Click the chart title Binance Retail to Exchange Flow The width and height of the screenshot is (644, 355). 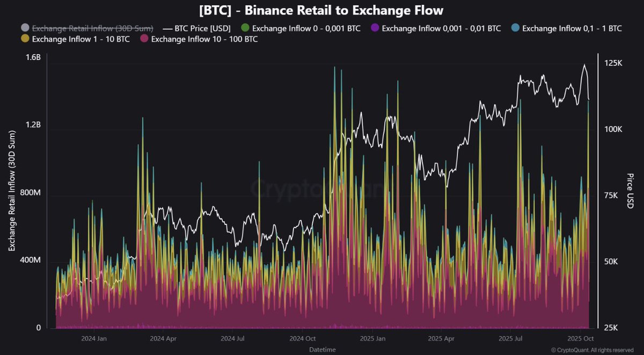pos(321,10)
